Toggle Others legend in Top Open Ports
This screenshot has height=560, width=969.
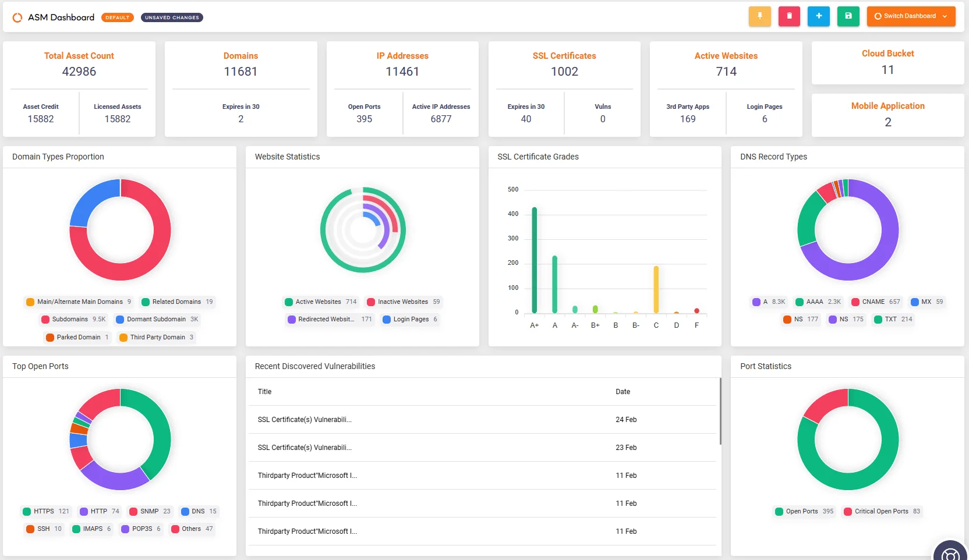click(x=192, y=529)
